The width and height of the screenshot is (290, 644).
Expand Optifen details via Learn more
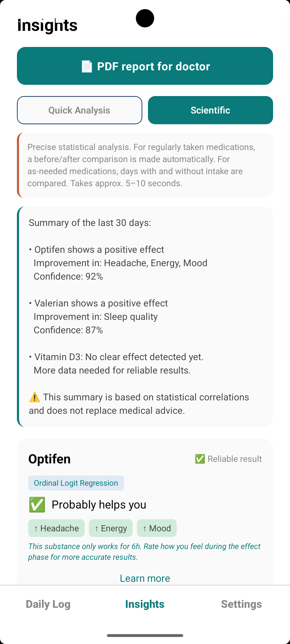click(145, 578)
